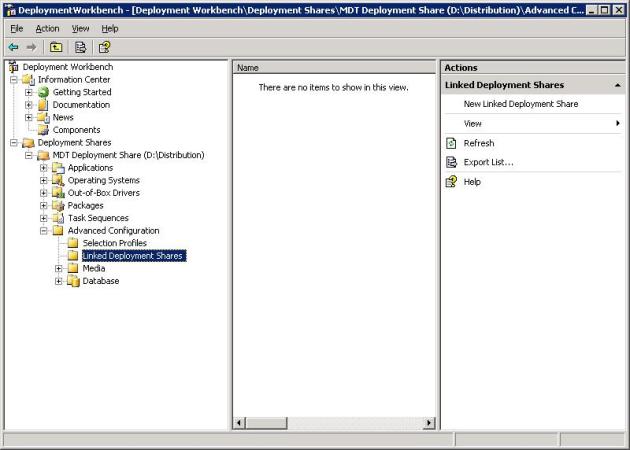Collapse the Deployment Shares node
The width and height of the screenshot is (630, 450).
pyautogui.click(x=14, y=143)
